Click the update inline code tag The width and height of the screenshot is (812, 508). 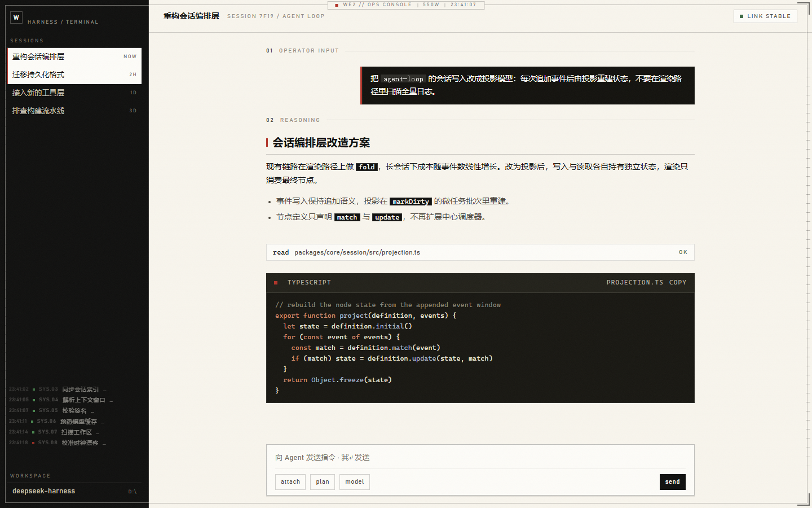[387, 217]
